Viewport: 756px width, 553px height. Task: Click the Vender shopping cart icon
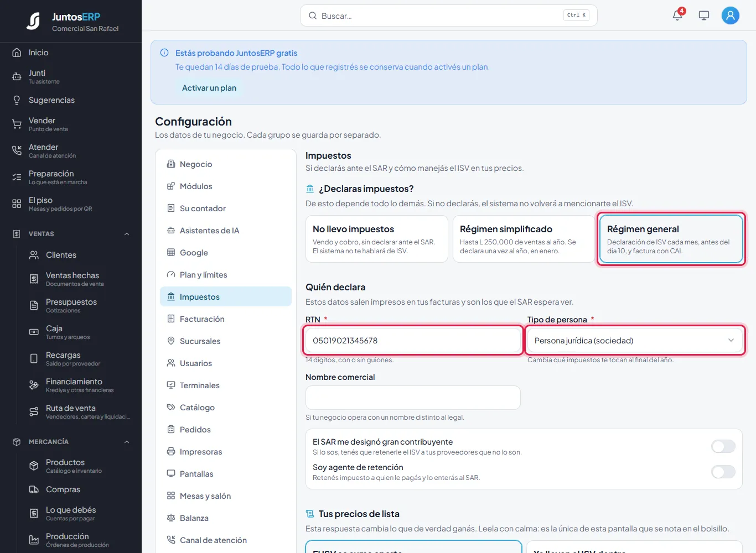17,124
